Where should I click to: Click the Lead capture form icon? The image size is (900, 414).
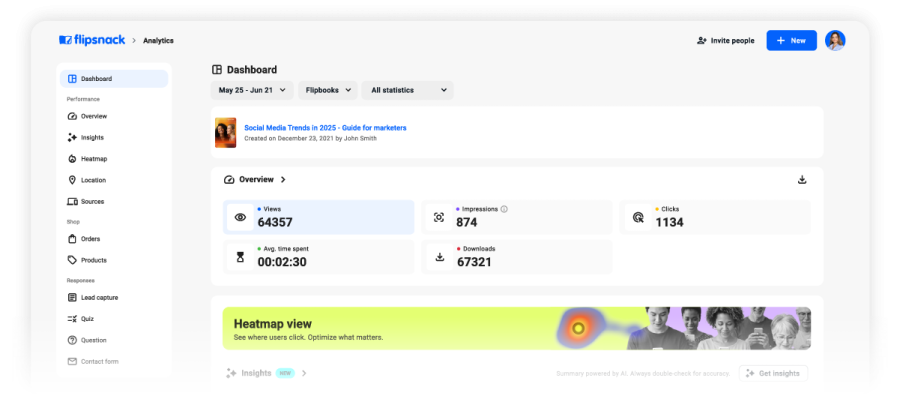[x=72, y=297]
